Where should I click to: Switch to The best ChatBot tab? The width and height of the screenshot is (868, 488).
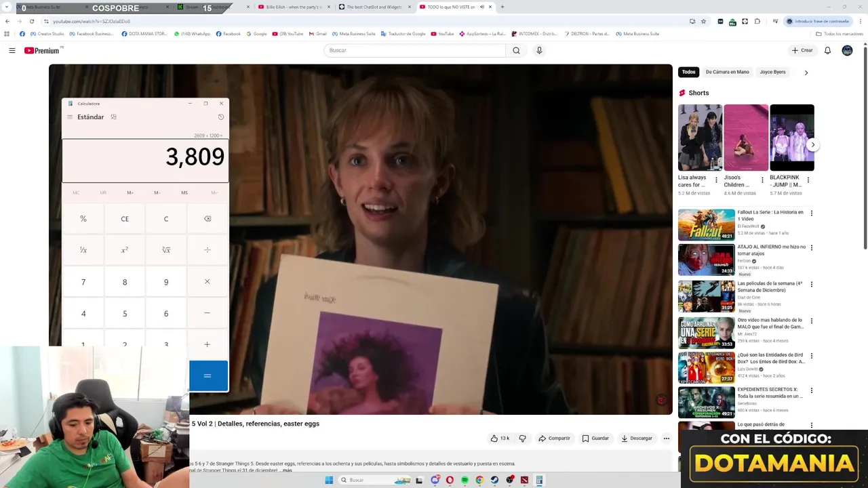373,7
